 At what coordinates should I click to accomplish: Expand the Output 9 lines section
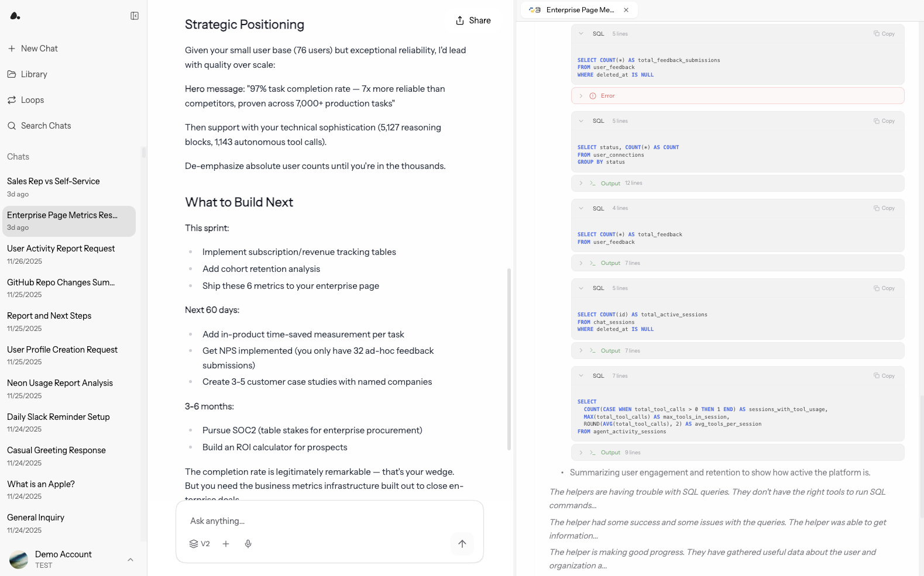581,453
